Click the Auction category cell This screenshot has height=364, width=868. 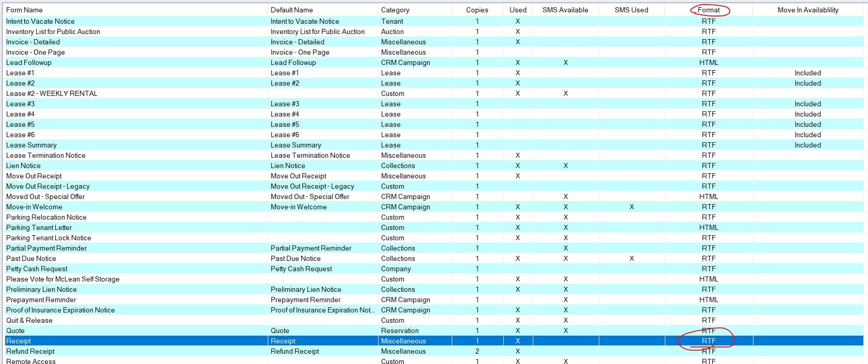(x=392, y=31)
